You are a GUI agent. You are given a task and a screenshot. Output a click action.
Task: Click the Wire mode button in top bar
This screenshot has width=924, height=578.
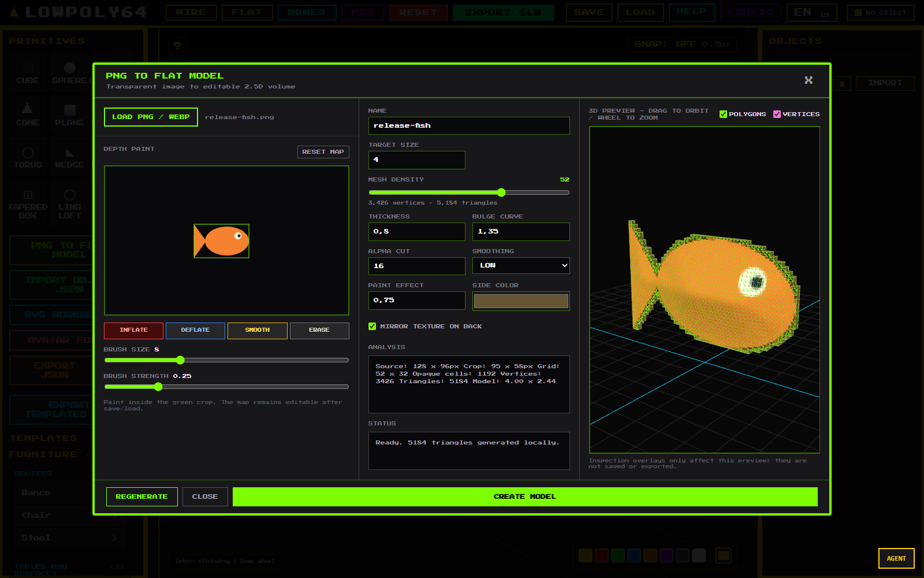(191, 12)
